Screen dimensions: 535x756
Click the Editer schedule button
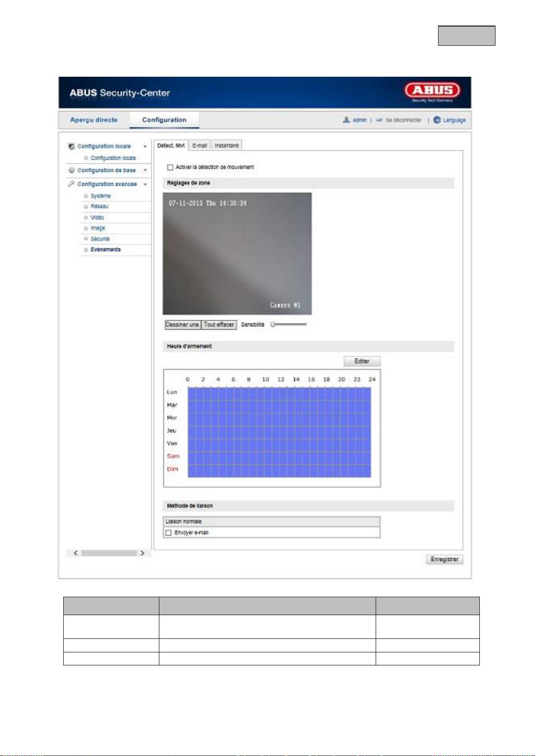[362, 361]
